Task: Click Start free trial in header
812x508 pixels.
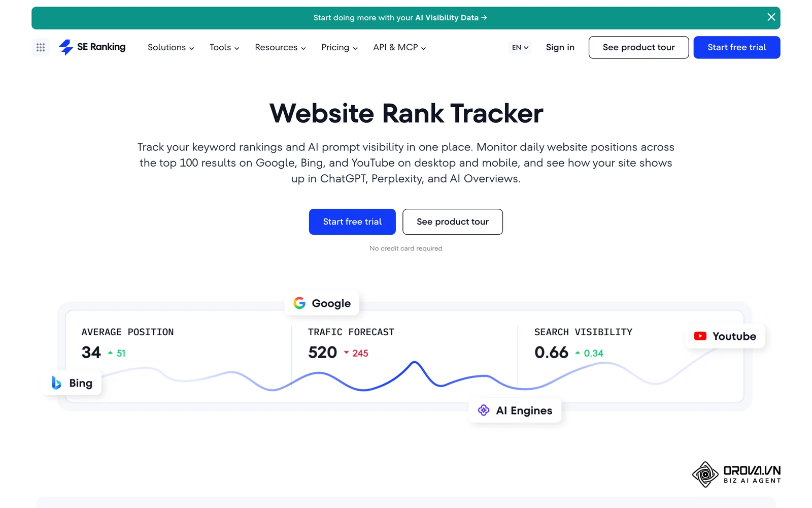Action: (x=737, y=47)
